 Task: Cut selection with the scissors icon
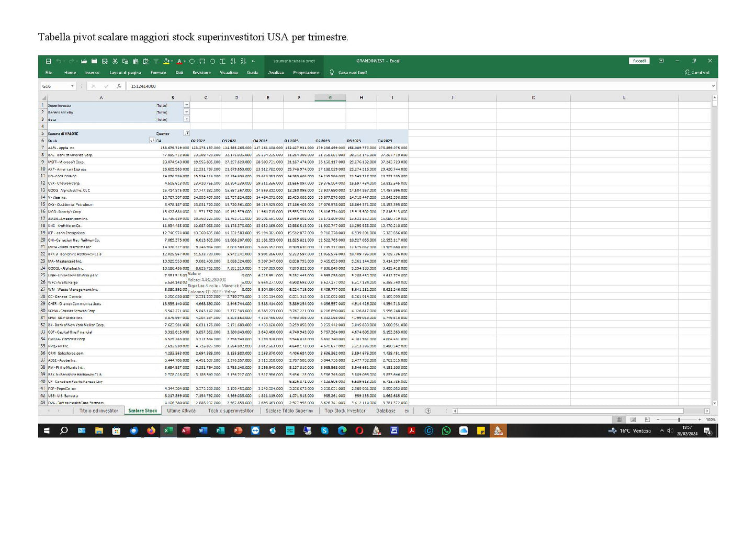(x=115, y=61)
